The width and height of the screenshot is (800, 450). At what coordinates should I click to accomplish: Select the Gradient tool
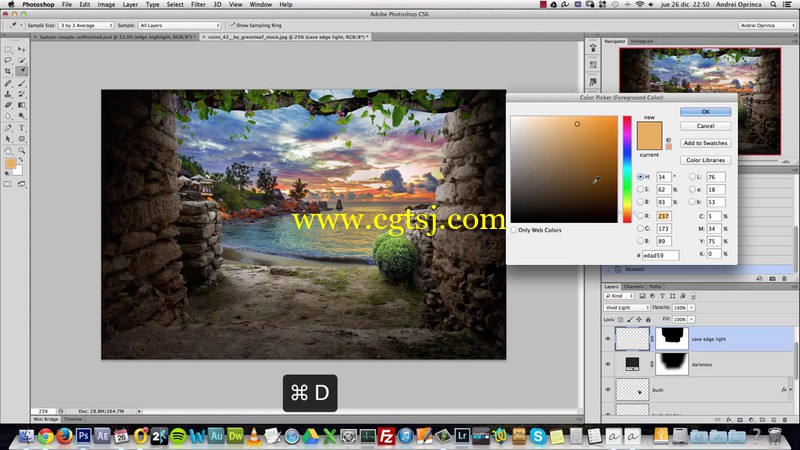[21, 105]
